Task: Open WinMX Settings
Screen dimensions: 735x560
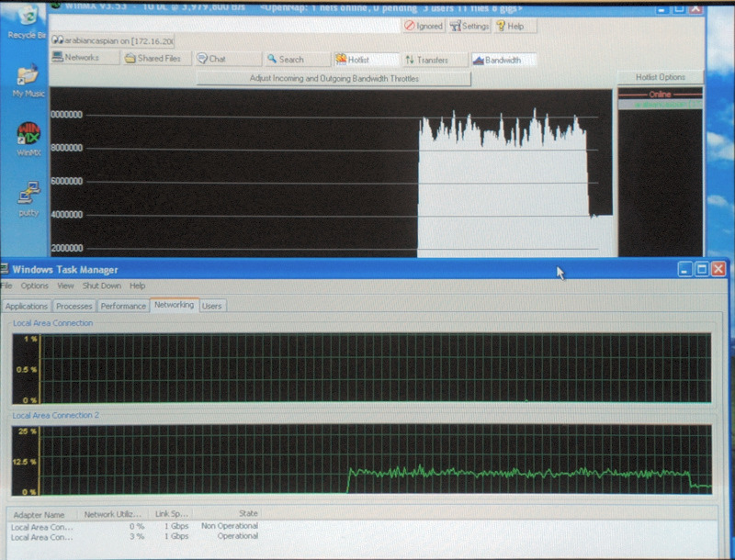Action: click(469, 27)
